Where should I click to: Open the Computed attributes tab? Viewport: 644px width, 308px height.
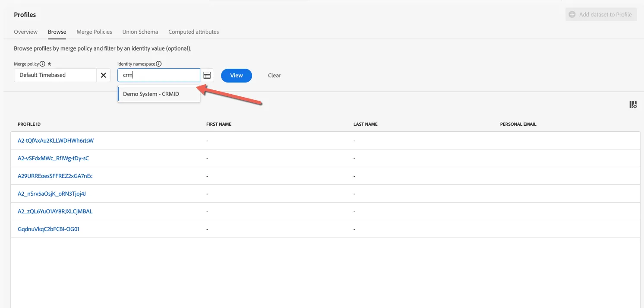point(193,32)
